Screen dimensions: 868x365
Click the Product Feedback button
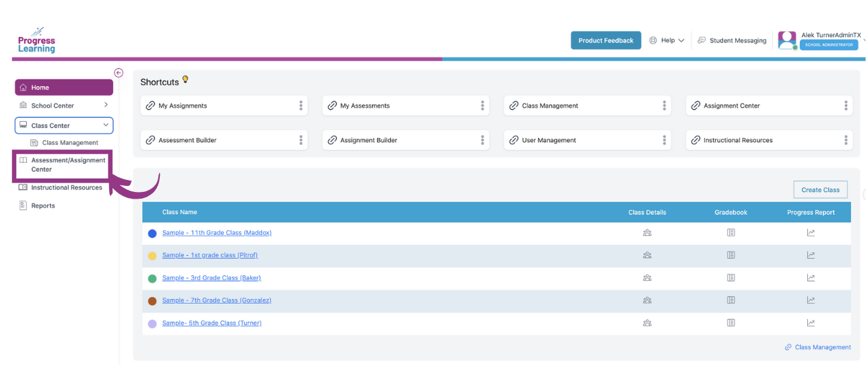[606, 40]
